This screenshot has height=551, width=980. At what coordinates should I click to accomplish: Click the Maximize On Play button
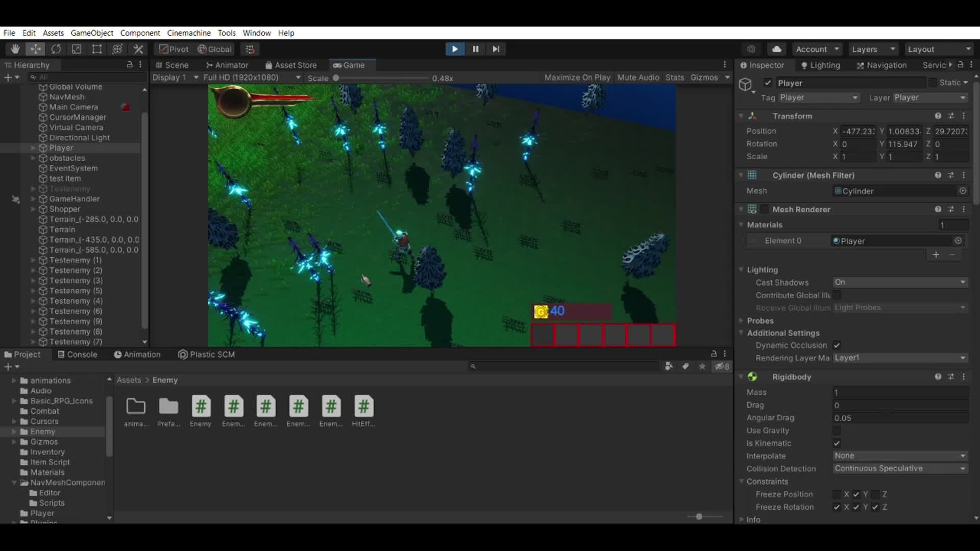pos(577,78)
